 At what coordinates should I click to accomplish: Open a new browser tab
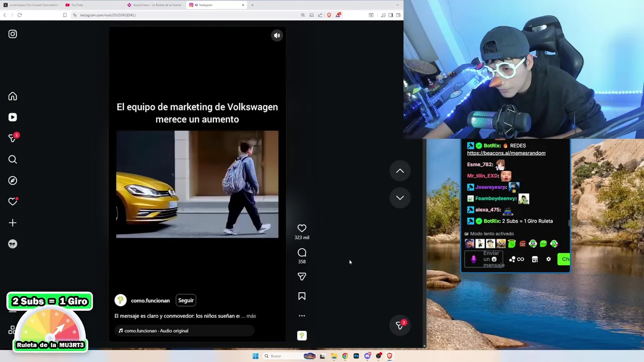pos(252,5)
